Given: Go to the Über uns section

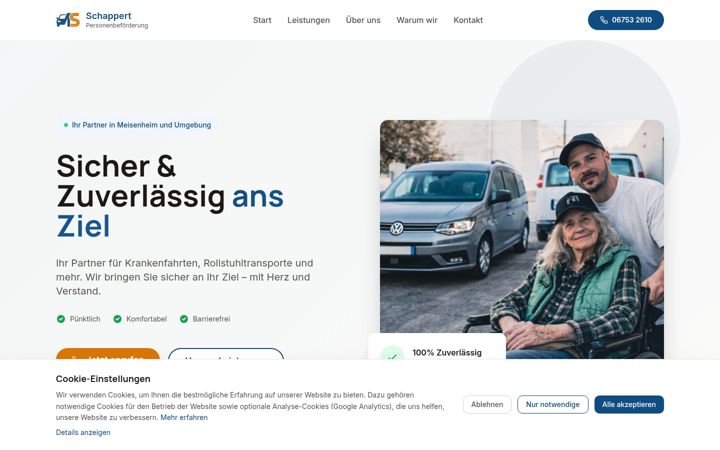Looking at the screenshot, I should coord(363,20).
